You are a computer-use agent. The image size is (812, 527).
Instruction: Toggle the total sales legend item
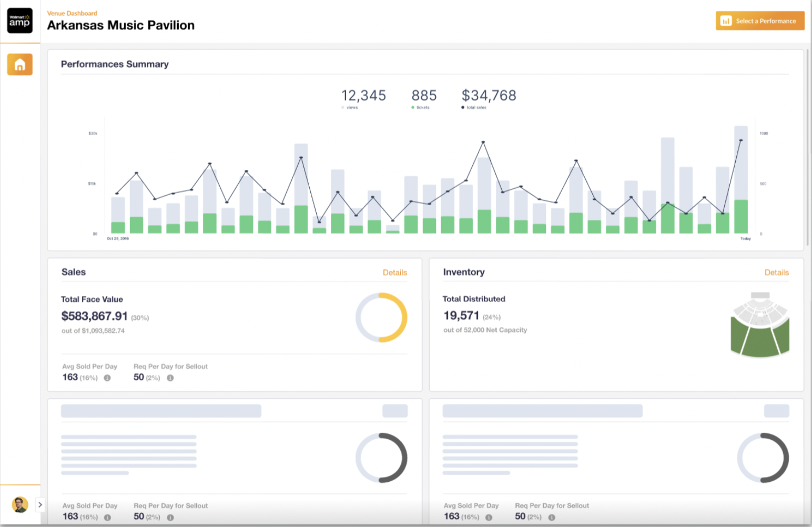click(x=474, y=107)
